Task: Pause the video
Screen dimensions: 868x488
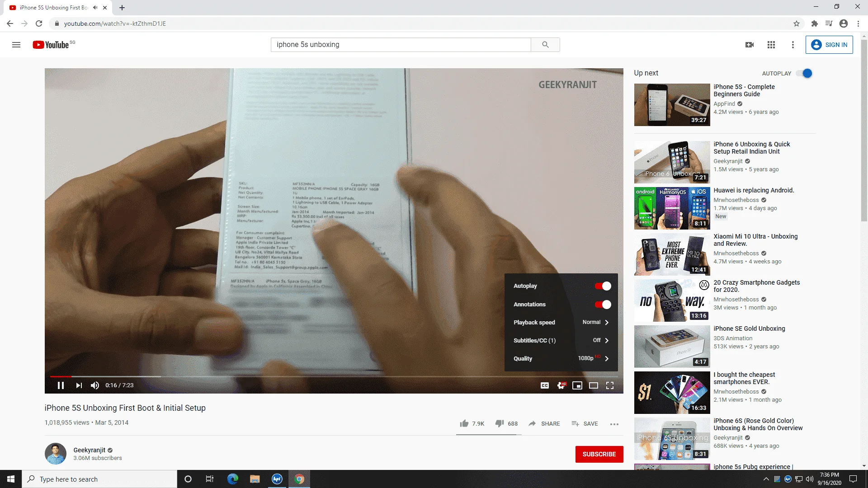Action: click(61, 385)
